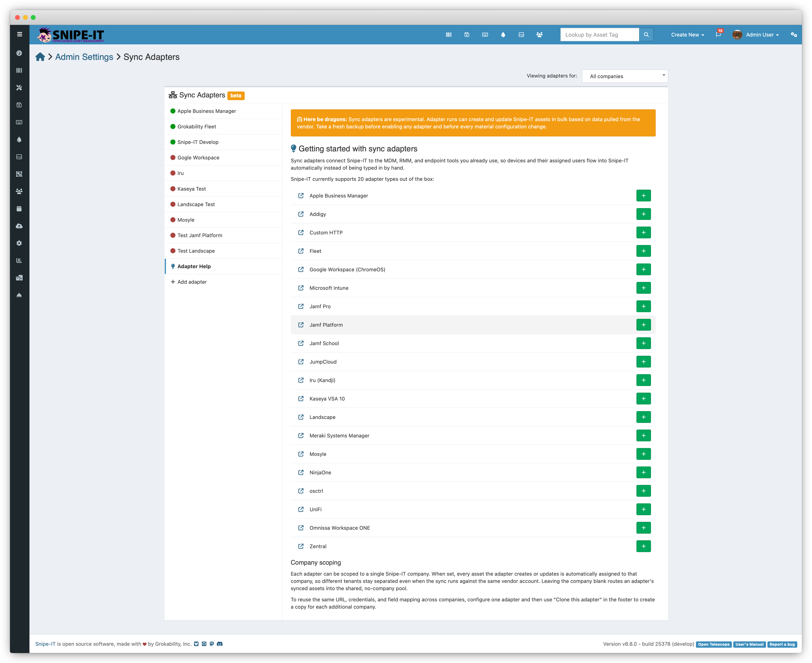Select the Grokability Fleet adapter
Viewport: 812px width, 663px height.
click(223, 126)
